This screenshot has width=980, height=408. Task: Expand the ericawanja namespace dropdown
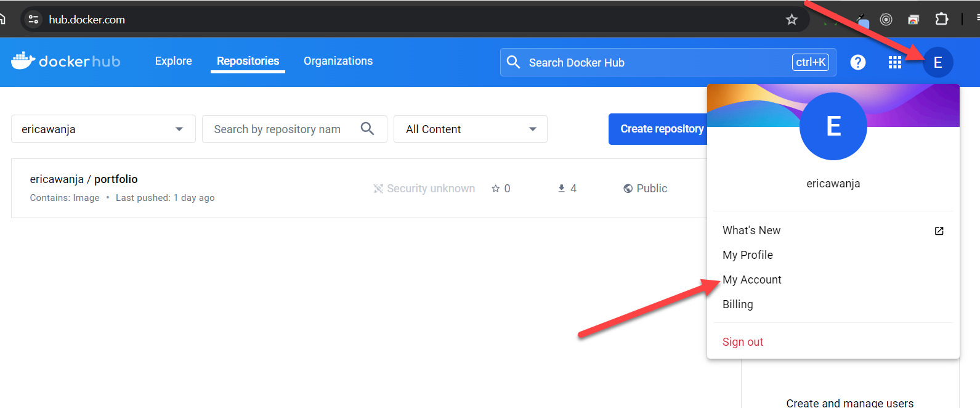click(x=103, y=129)
